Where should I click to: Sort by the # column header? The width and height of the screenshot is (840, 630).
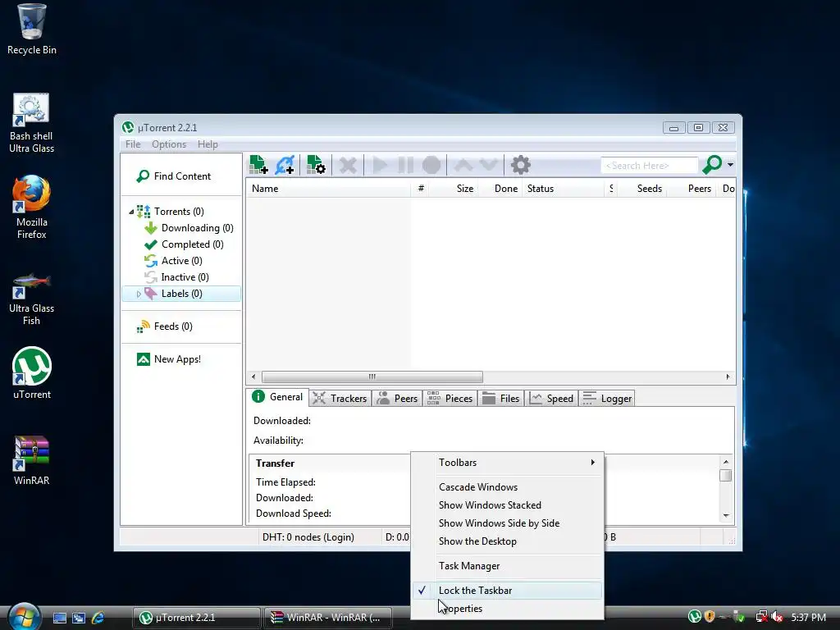[x=421, y=189]
